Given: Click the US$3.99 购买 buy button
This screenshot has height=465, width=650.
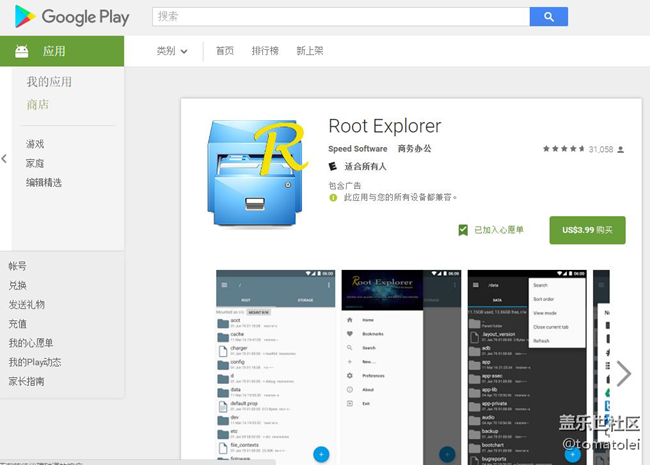Looking at the screenshot, I should point(587,230).
